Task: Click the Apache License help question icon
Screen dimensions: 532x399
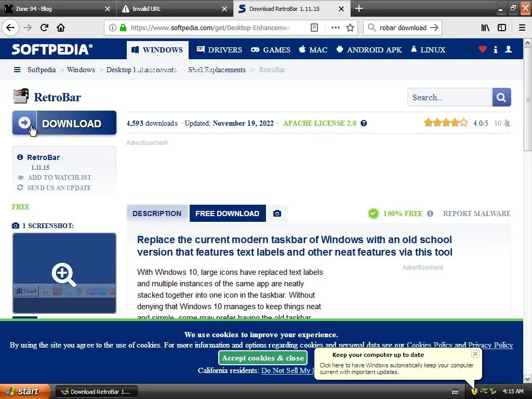Action: coord(363,123)
